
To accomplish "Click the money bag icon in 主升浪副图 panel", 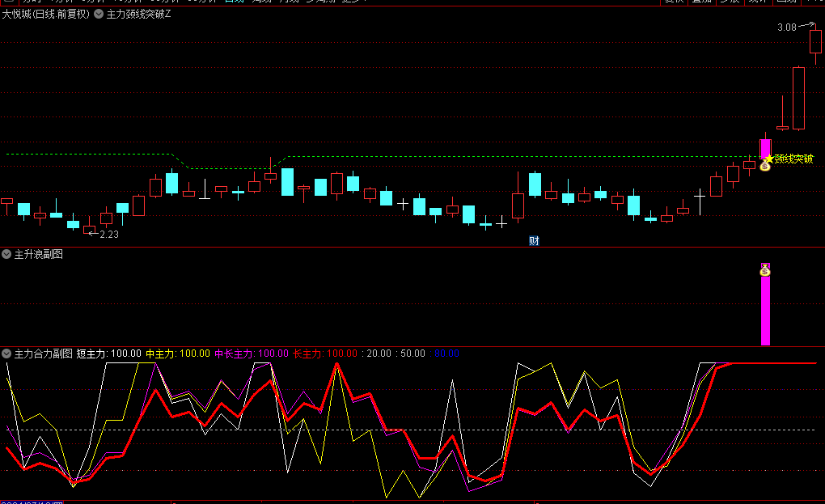I will 765,270.
